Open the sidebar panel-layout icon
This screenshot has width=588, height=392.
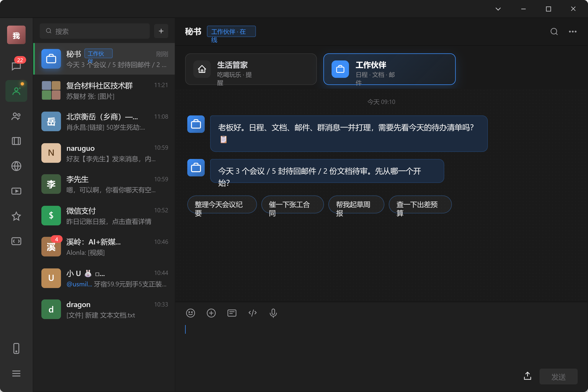click(x=16, y=141)
